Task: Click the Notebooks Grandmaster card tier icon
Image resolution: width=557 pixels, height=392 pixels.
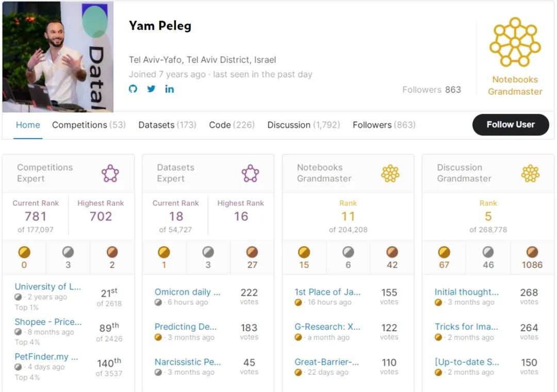Action: [x=390, y=173]
